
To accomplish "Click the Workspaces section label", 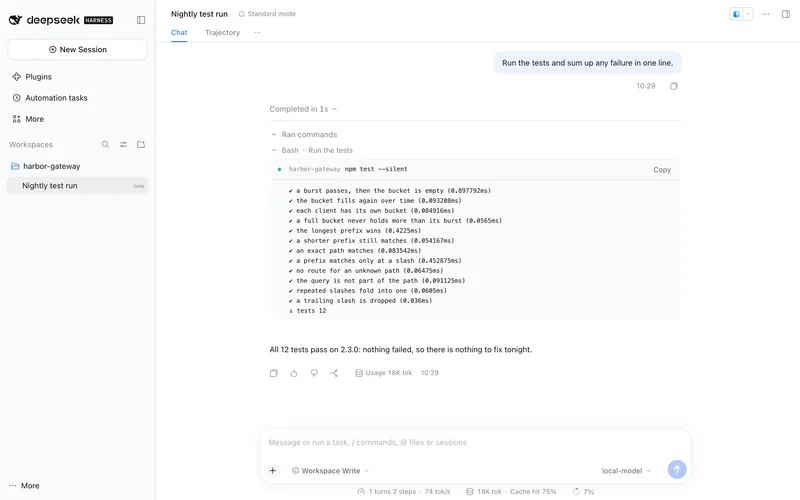I will point(31,145).
